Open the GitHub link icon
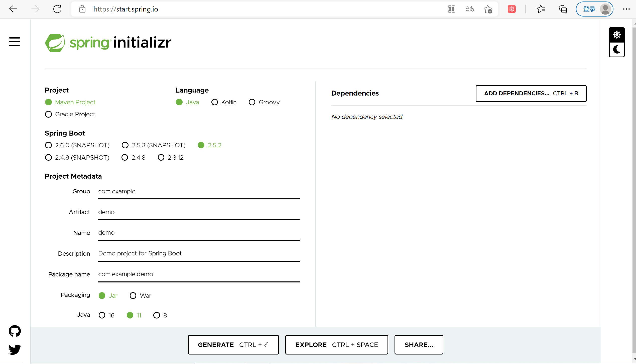This screenshot has width=636, height=364. pos(15,331)
